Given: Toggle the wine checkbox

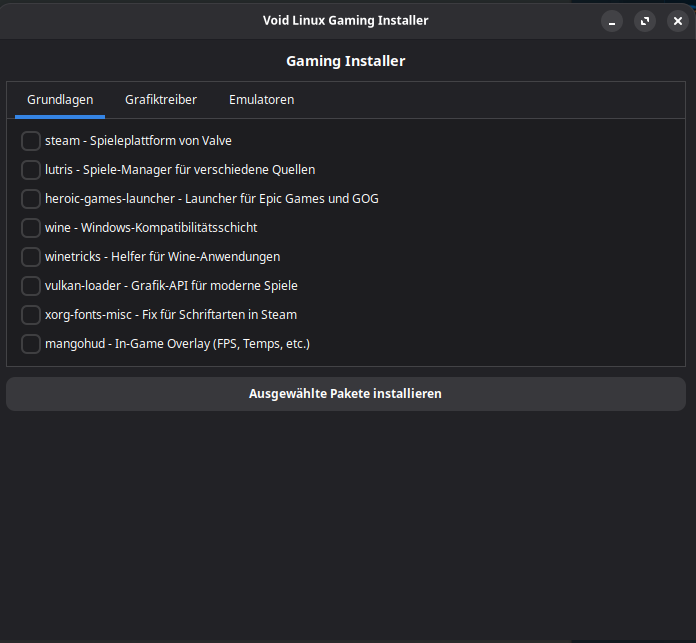Looking at the screenshot, I should tap(31, 228).
